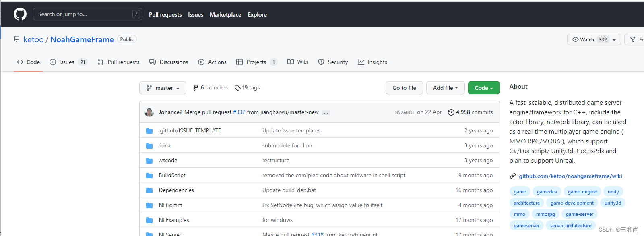Open the green Code dropdown
This screenshot has height=236, width=644.
(484, 88)
